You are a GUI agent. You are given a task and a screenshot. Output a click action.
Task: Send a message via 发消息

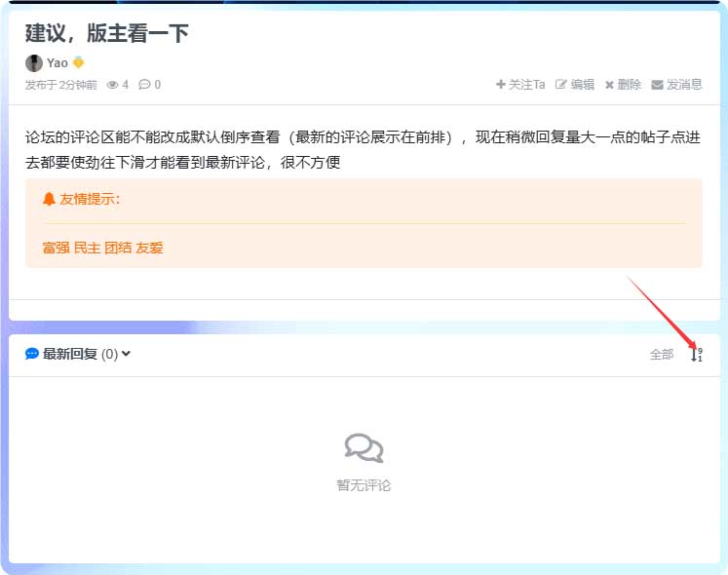pyautogui.click(x=676, y=85)
